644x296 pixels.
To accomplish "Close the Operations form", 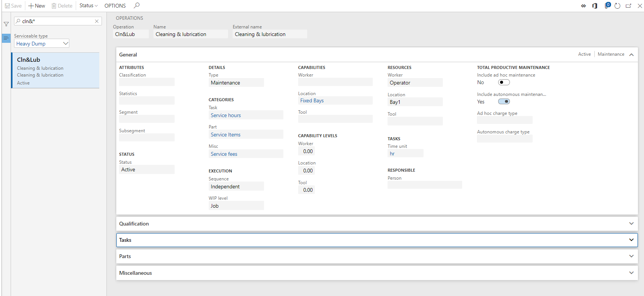I will (x=640, y=6).
